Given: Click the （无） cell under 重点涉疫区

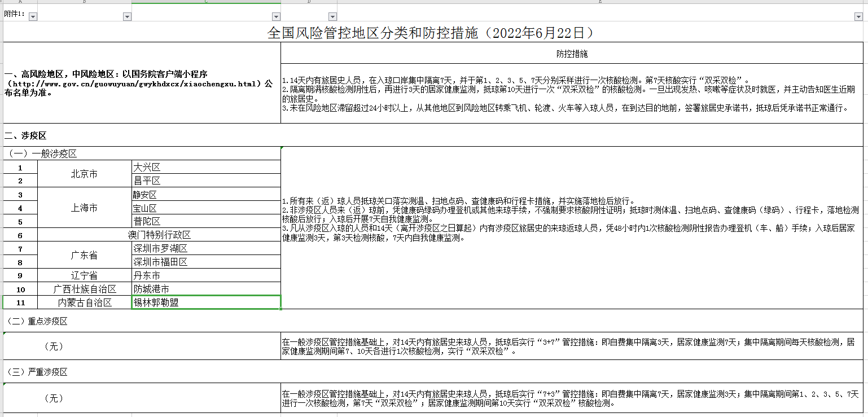Looking at the screenshot, I should [142, 346].
